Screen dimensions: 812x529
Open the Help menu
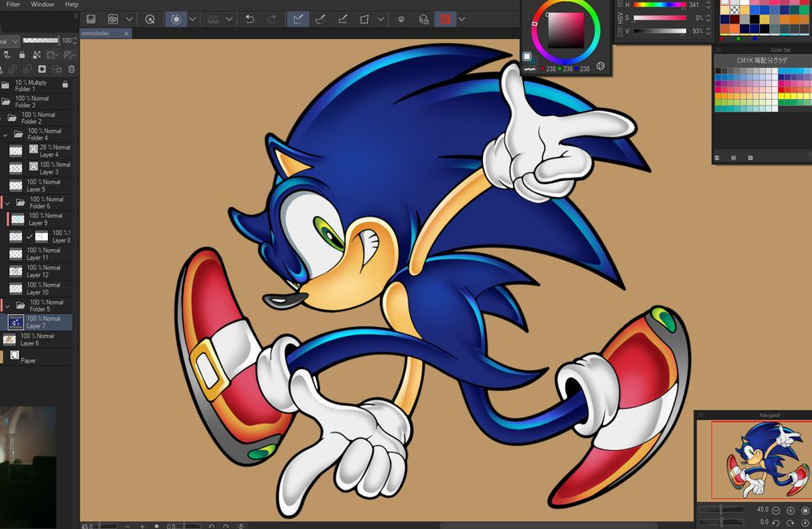coord(71,4)
